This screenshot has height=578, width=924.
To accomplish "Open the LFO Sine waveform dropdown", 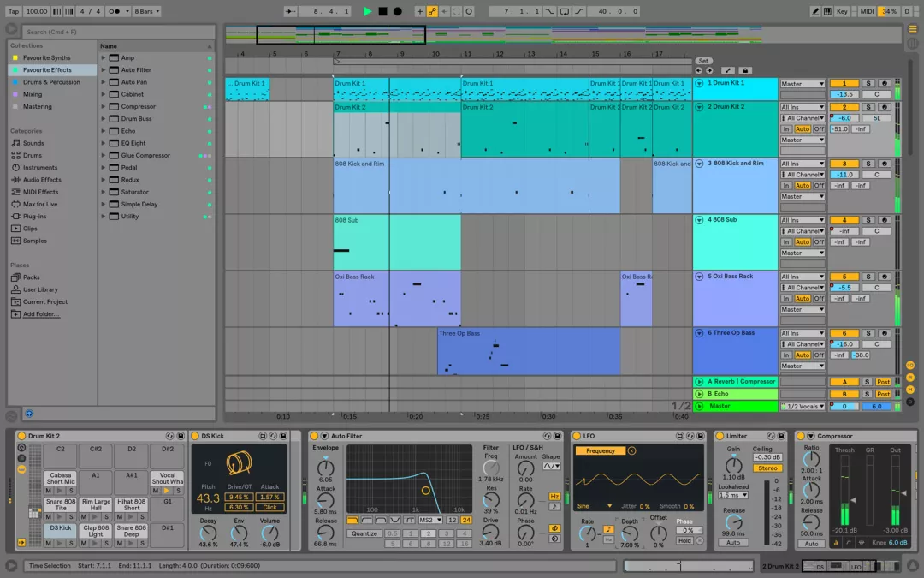I will [595, 506].
